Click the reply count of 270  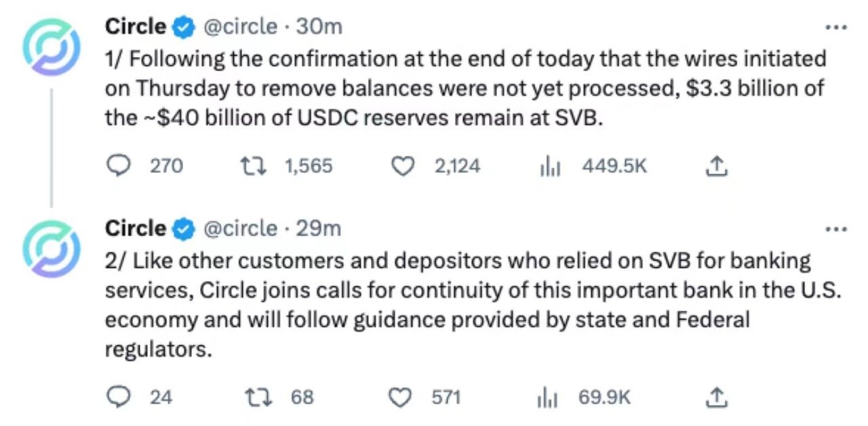pyautogui.click(x=165, y=166)
